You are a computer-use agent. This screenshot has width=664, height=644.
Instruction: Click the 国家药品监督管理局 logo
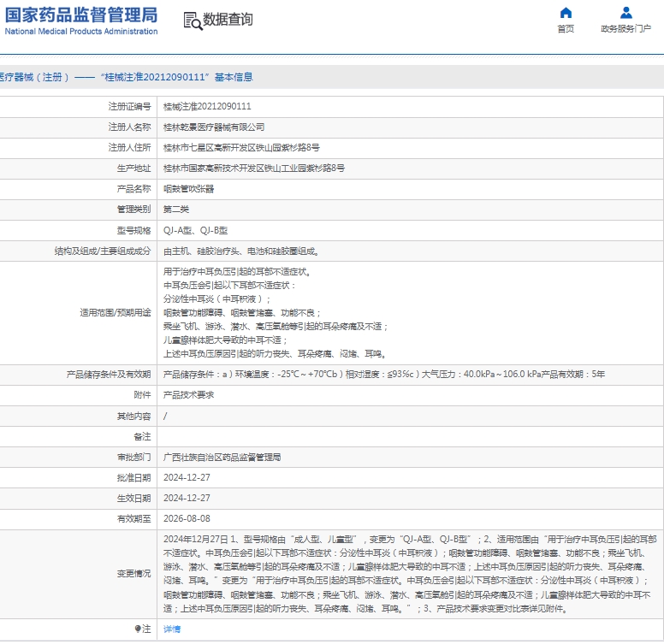(x=81, y=15)
